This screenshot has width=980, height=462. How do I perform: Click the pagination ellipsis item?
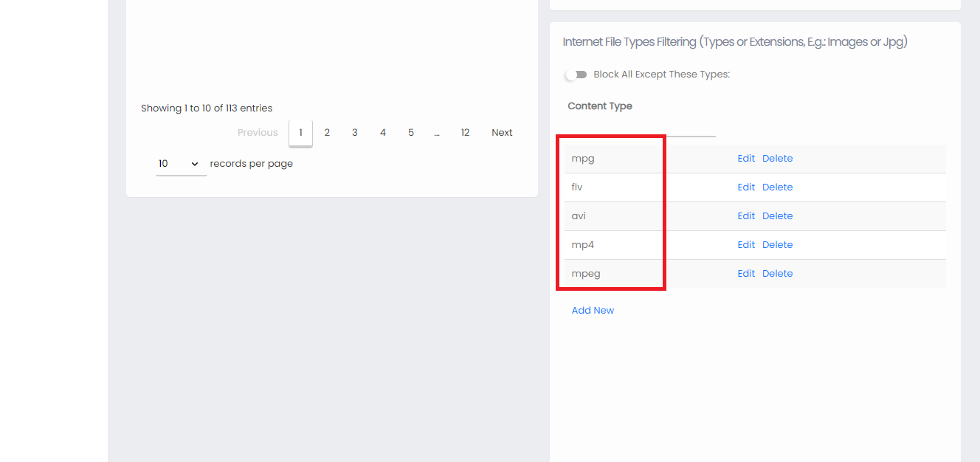(x=437, y=133)
